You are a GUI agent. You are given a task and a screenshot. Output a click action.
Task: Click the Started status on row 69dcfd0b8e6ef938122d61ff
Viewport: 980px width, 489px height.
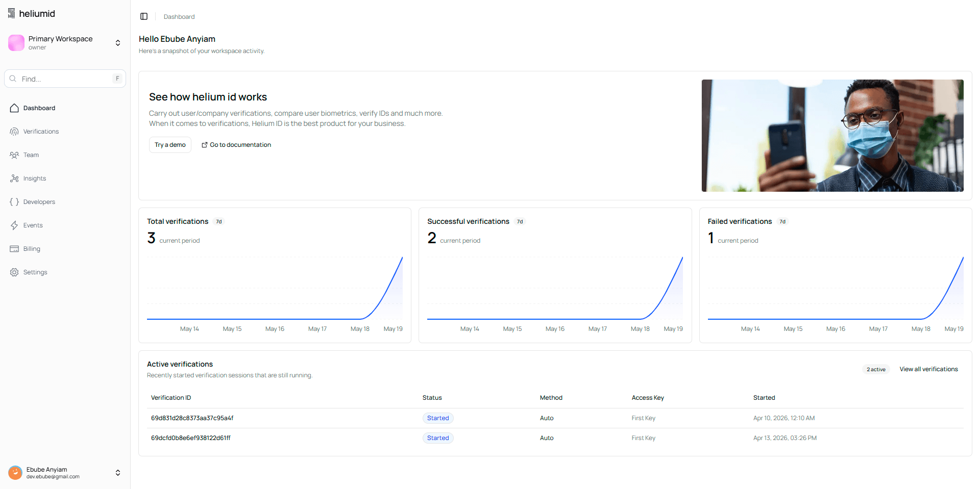click(x=438, y=438)
